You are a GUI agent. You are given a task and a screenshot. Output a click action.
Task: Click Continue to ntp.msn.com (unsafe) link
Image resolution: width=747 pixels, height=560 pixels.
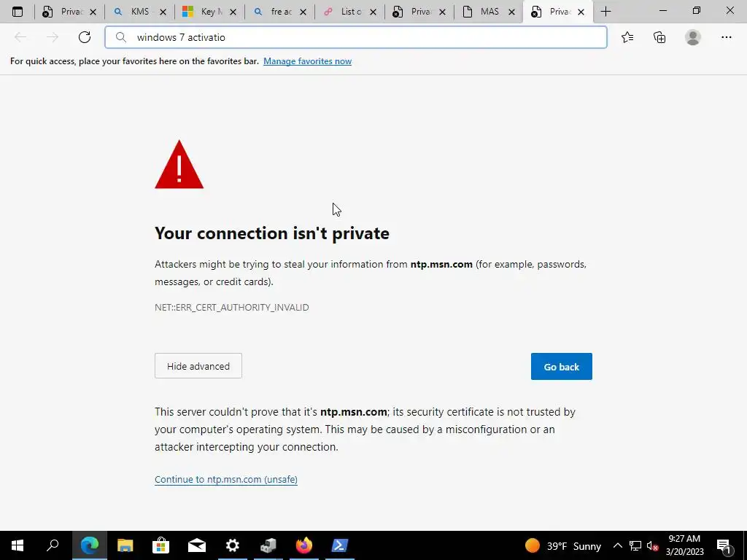pos(226,479)
